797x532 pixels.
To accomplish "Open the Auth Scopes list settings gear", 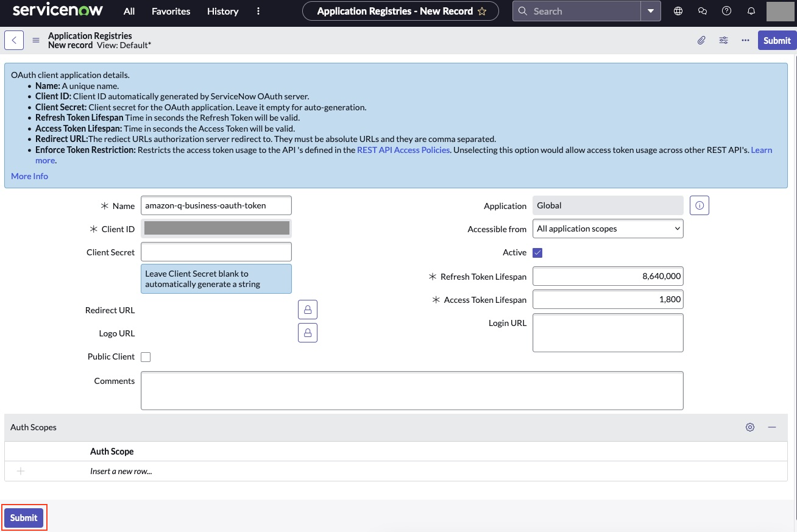I will coord(750,427).
